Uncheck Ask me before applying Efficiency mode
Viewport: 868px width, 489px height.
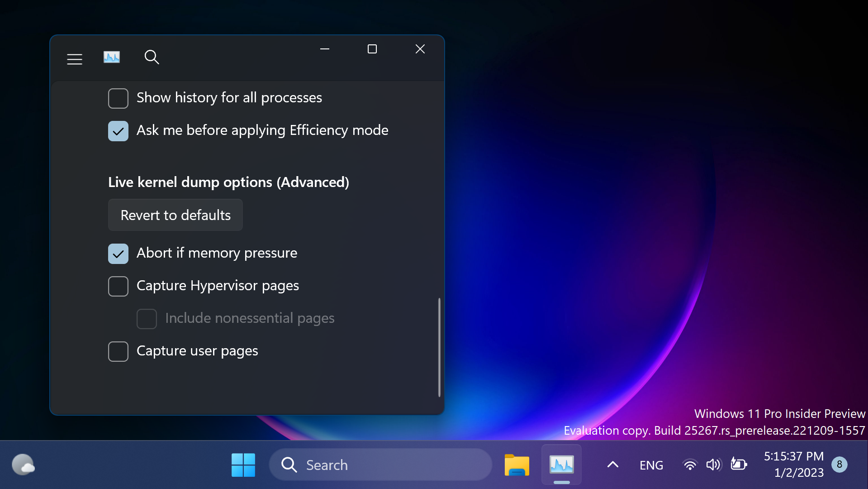118,131
